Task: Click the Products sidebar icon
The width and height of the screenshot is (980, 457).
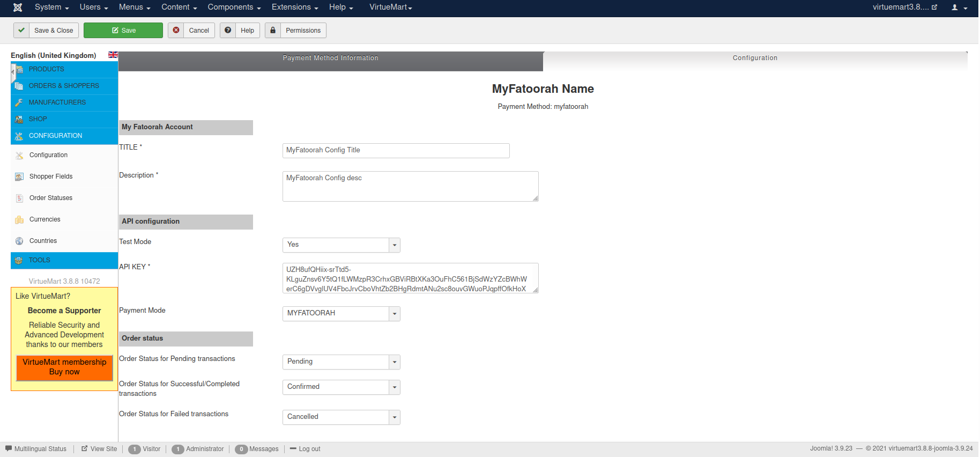Action: pos(19,69)
